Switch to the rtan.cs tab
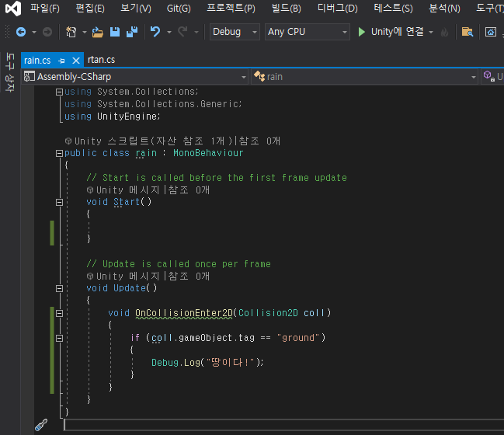This screenshot has width=504, height=435. pyautogui.click(x=101, y=60)
